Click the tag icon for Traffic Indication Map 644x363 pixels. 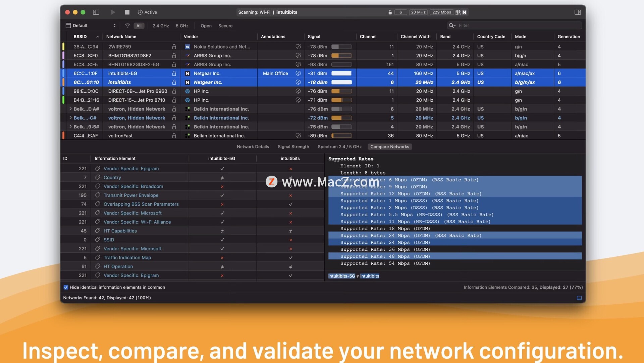[98, 257]
